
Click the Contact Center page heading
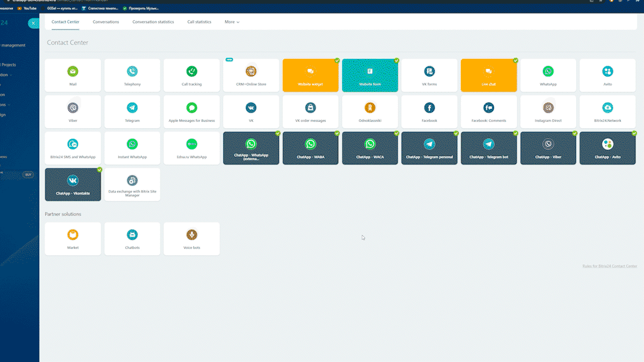click(67, 43)
